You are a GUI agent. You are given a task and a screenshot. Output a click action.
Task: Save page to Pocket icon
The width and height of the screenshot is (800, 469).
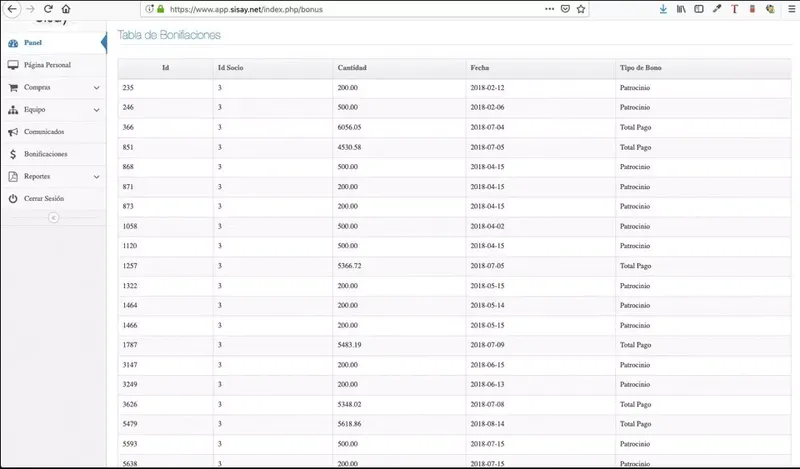click(565, 9)
